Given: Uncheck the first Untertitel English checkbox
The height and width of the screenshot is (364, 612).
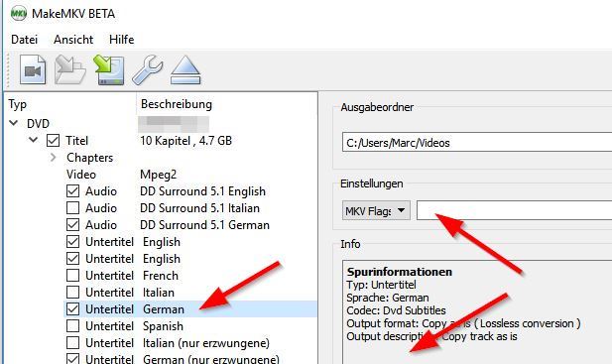Looking at the screenshot, I should (73, 241).
